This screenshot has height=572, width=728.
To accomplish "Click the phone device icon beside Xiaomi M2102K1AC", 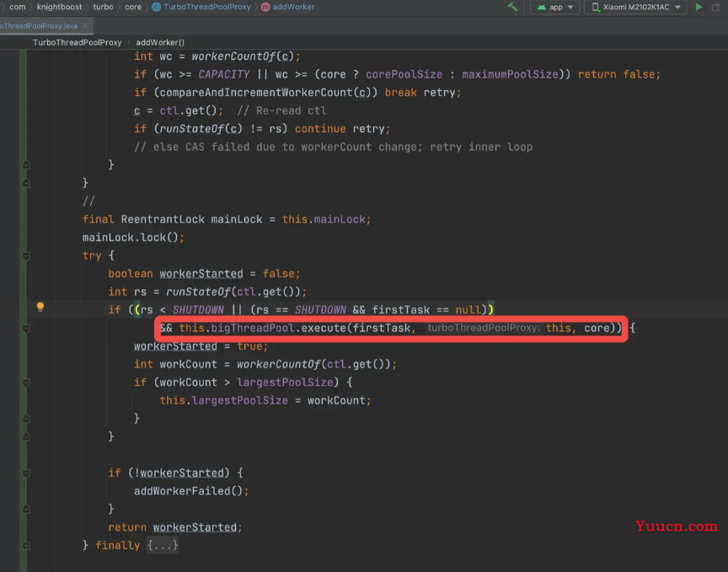I will click(596, 7).
